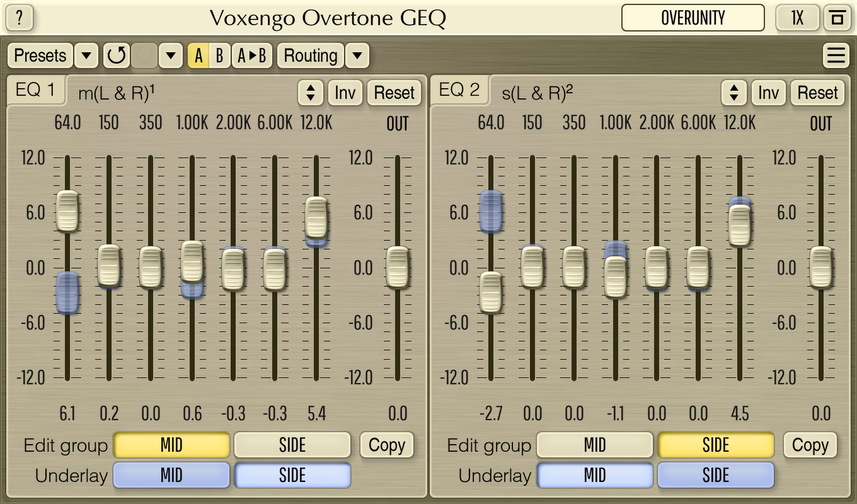Click the EQ 1 channel up/down selector icon
857x504 pixels.
point(311,93)
